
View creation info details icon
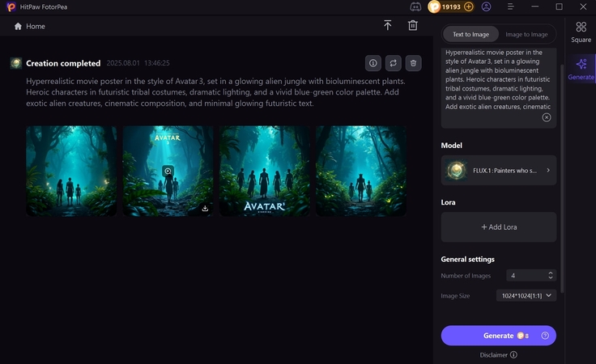tap(373, 63)
